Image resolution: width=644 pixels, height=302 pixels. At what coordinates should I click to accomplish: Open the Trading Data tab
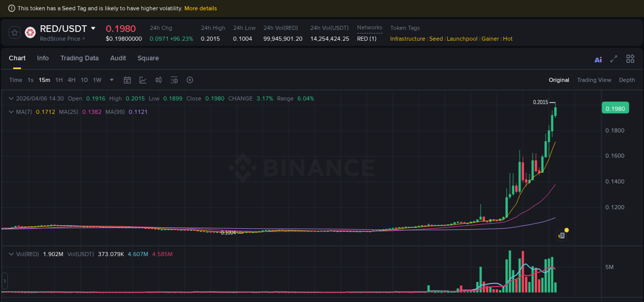pos(79,58)
